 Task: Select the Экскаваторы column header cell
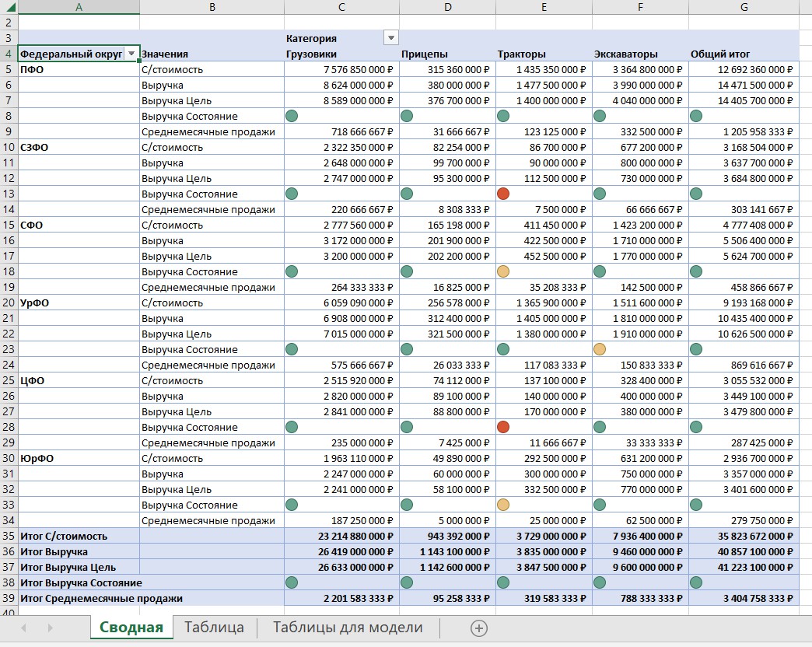pyautogui.click(x=640, y=54)
